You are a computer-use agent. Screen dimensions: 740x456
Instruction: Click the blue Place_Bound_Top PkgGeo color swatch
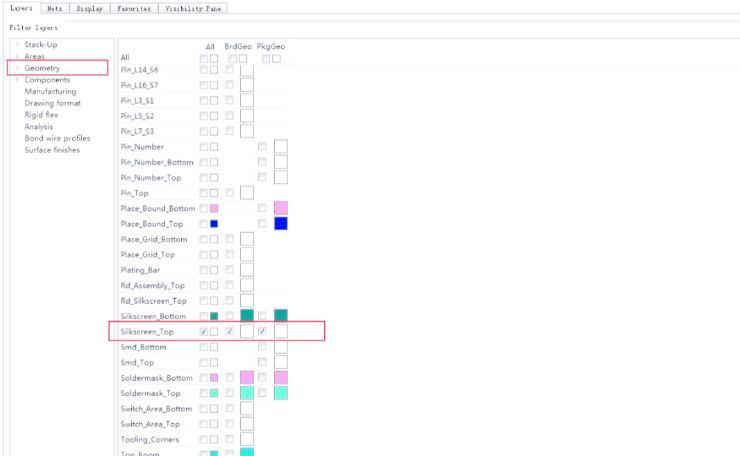pos(281,224)
